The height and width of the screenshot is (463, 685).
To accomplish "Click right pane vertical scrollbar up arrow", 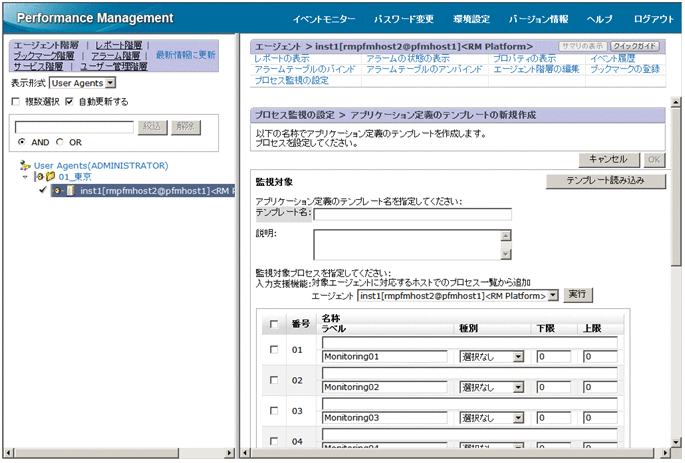I will coord(676,103).
